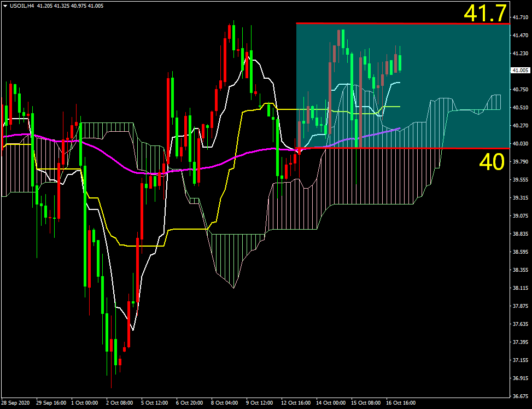Click the 5 Oct 12:00 time label

[x=154, y=403]
